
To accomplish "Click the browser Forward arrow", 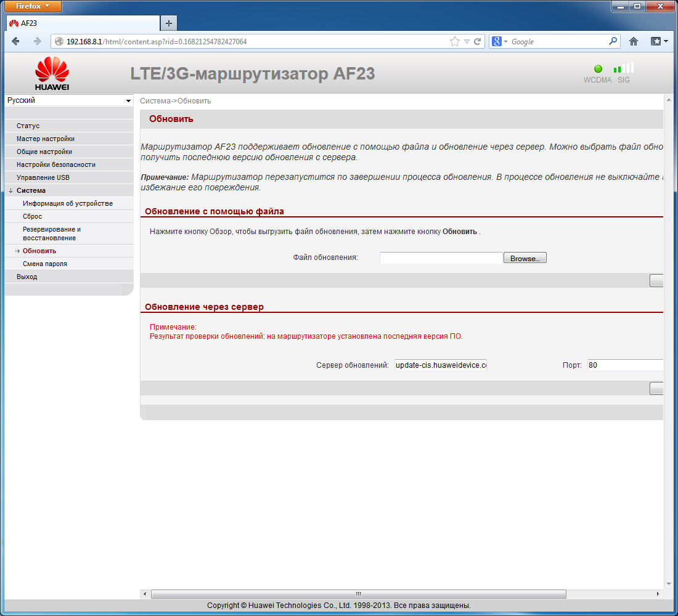I will (37, 41).
